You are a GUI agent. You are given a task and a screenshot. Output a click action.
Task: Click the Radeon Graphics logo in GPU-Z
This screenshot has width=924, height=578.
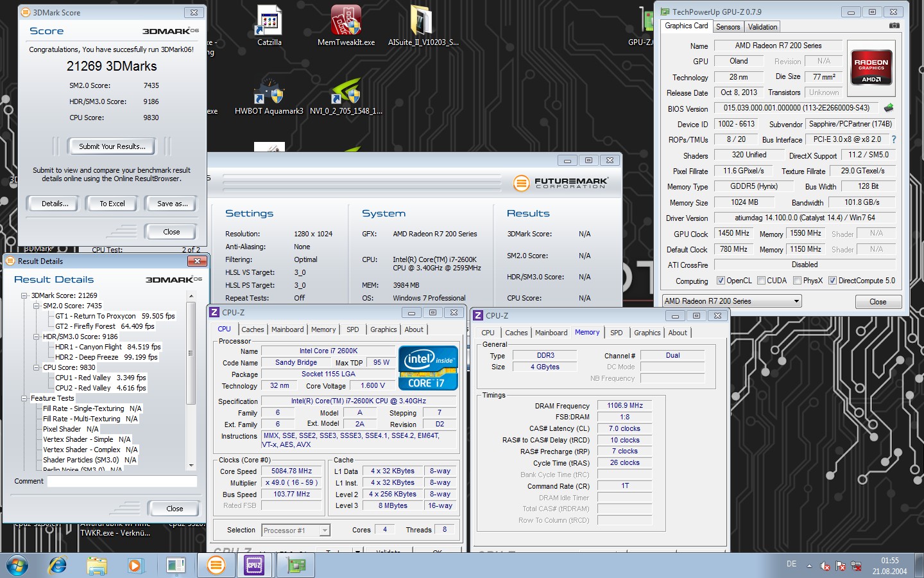pyautogui.click(x=871, y=67)
